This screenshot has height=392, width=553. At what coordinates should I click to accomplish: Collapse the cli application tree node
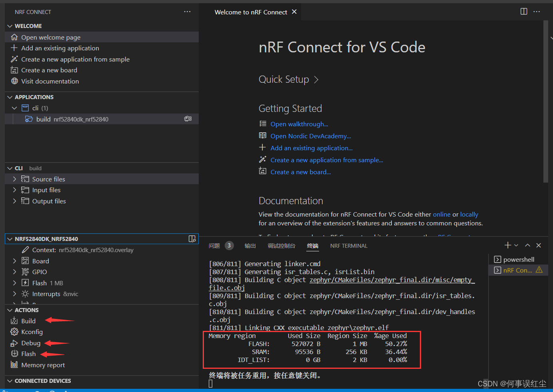(14, 108)
